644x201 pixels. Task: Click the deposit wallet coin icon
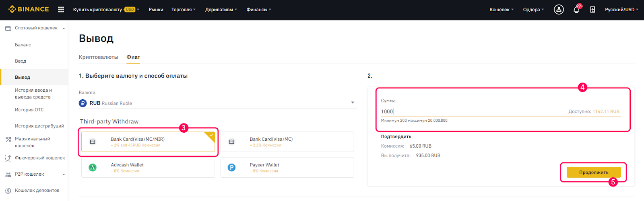[8, 191]
